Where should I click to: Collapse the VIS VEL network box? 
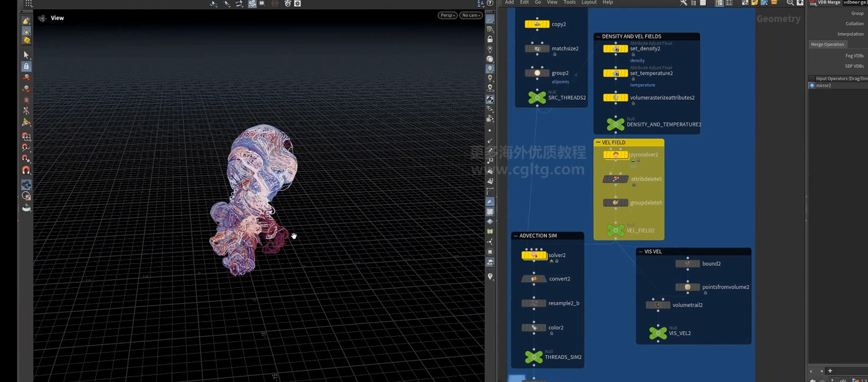(641, 252)
